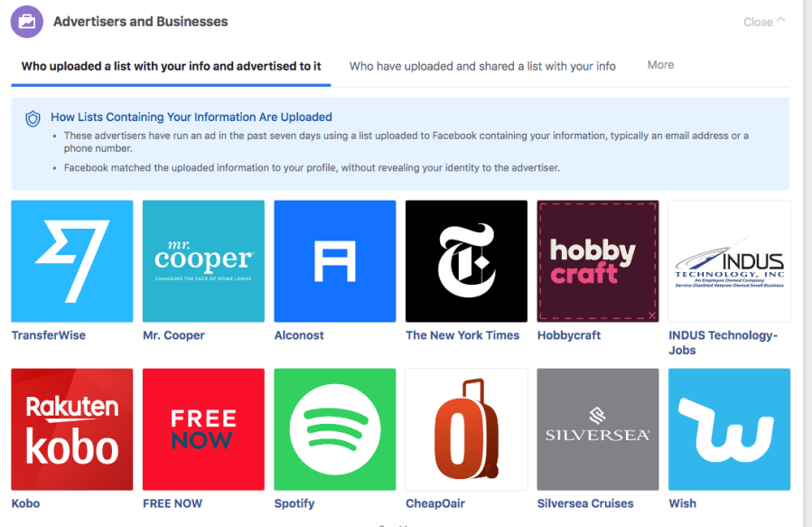Viewport: 812px width, 527px height.
Task: Open the Silversea Cruises name link
Action: [x=585, y=503]
